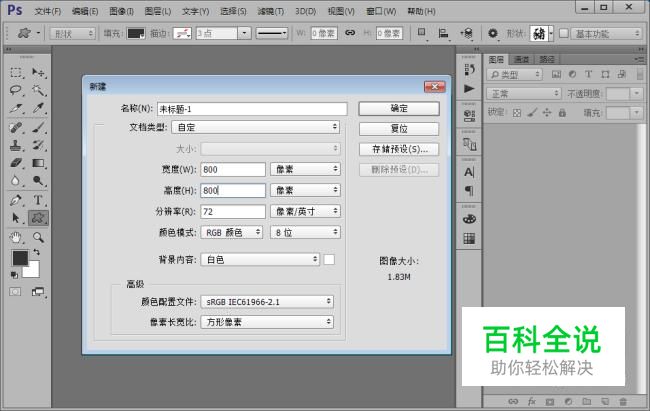
Task: Select the Brush tool
Action: pos(38,127)
